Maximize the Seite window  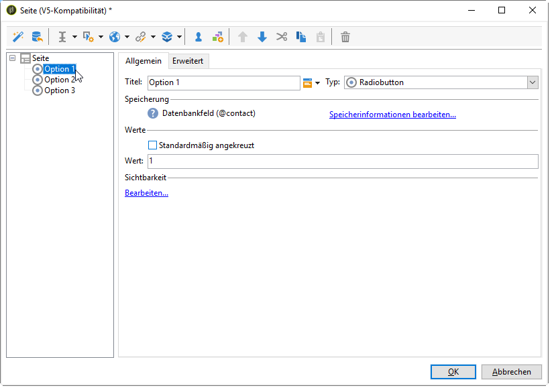coord(502,10)
